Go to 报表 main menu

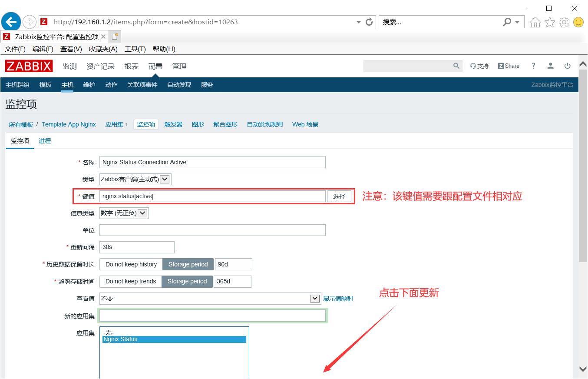click(x=131, y=66)
